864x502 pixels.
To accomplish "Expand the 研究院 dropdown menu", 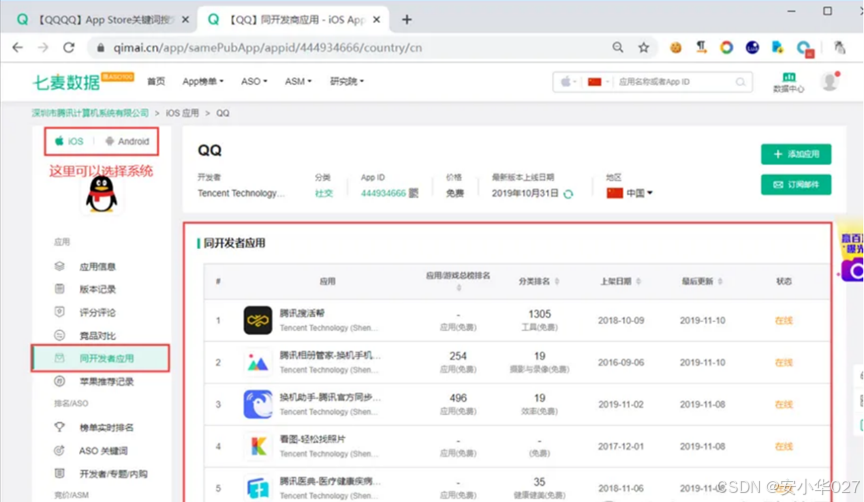I will pyautogui.click(x=347, y=82).
